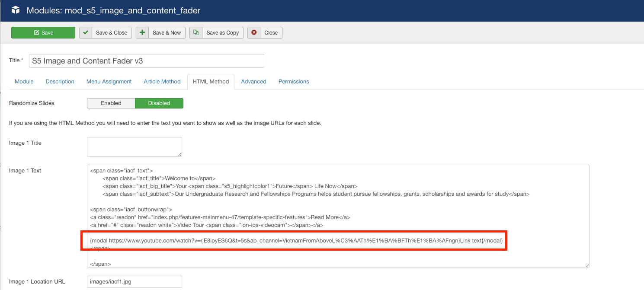Click the resize grip of Image 1 Text
Image resolution: width=644 pixels, height=290 pixels.
586,265
